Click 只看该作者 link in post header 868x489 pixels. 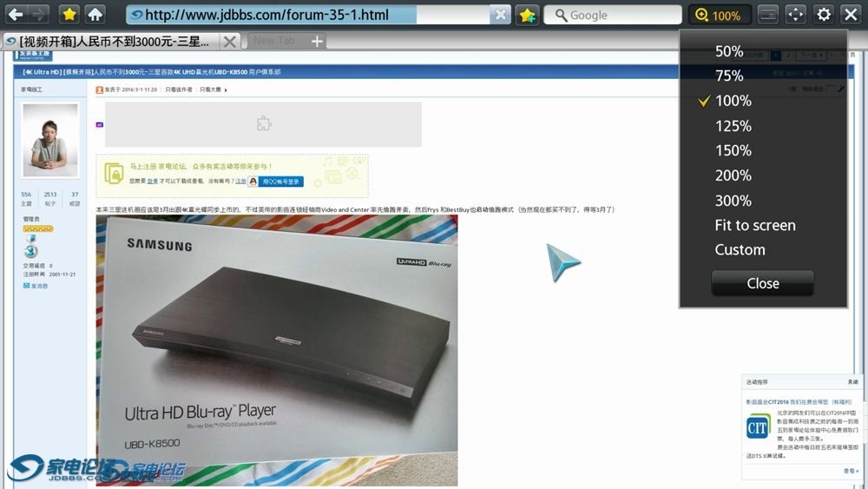coord(178,89)
